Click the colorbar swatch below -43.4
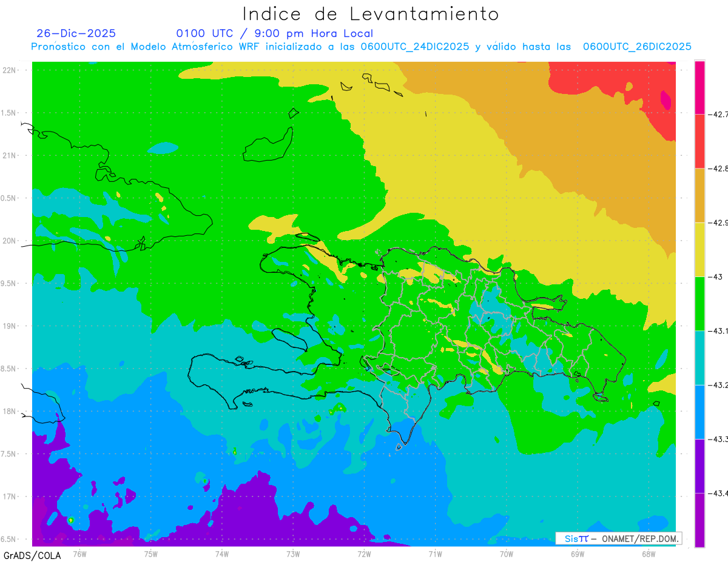The height and width of the screenshot is (562, 728). click(699, 520)
